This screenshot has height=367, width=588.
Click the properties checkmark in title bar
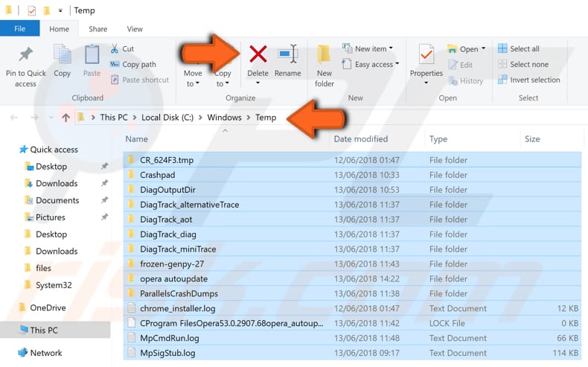[x=32, y=11]
